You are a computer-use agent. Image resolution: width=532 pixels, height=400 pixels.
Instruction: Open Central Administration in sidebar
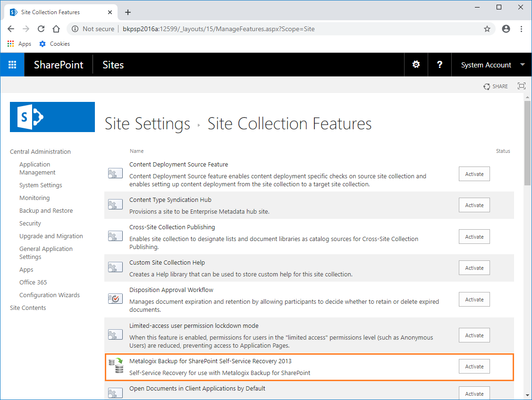(41, 151)
